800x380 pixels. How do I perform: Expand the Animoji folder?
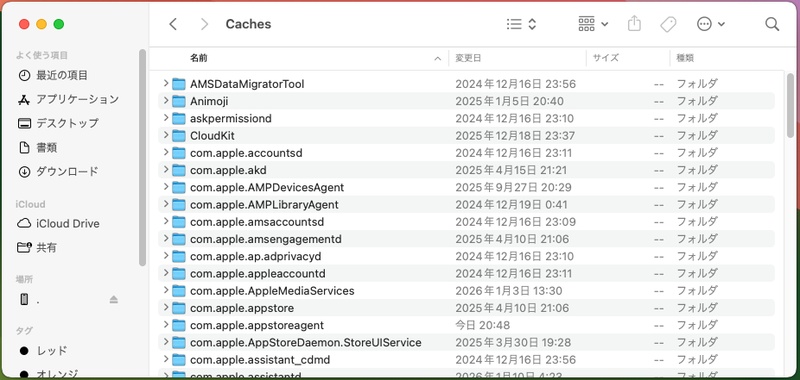[x=166, y=100]
